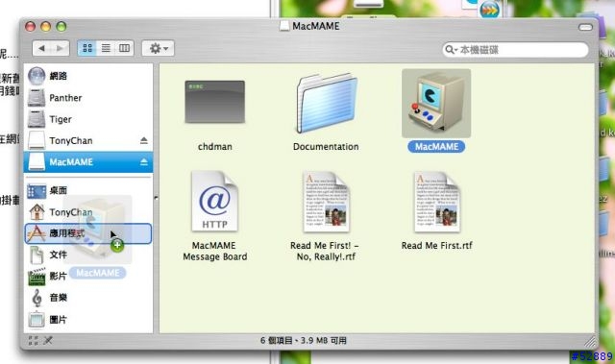615x364 pixels.
Task: Go forward with the right arrow button
Action: pos(60,48)
